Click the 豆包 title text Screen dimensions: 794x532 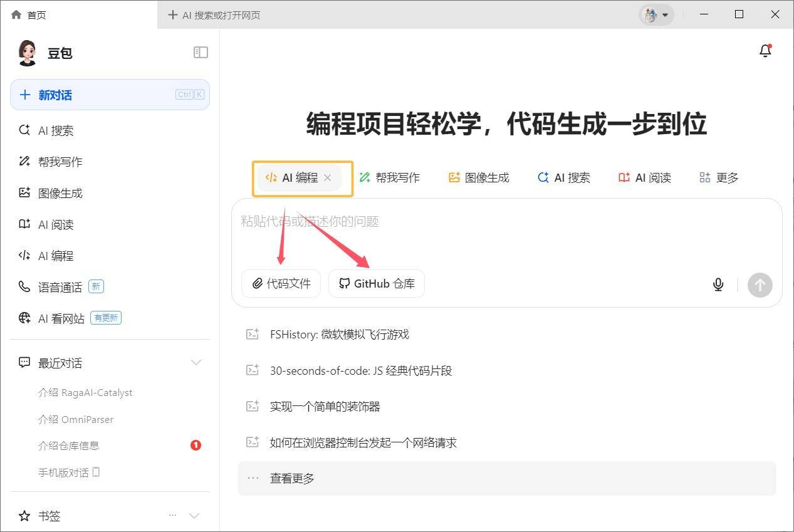tap(60, 53)
